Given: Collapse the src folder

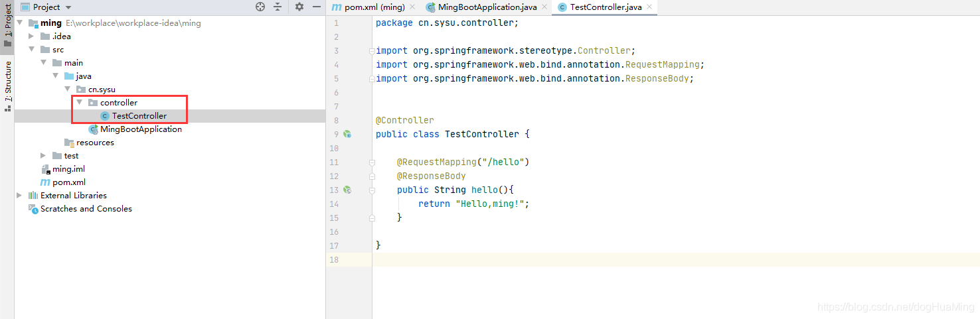Looking at the screenshot, I should click(x=31, y=50).
